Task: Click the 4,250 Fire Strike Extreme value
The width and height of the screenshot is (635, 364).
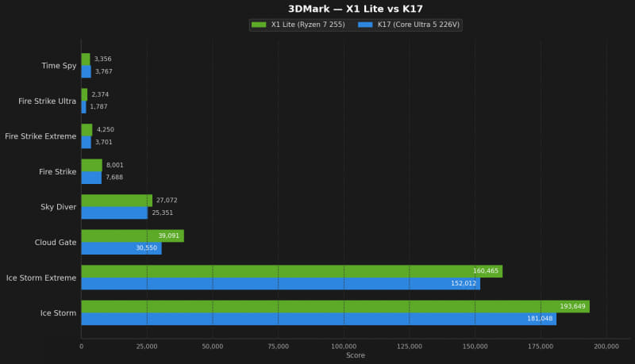Action: 106,130
